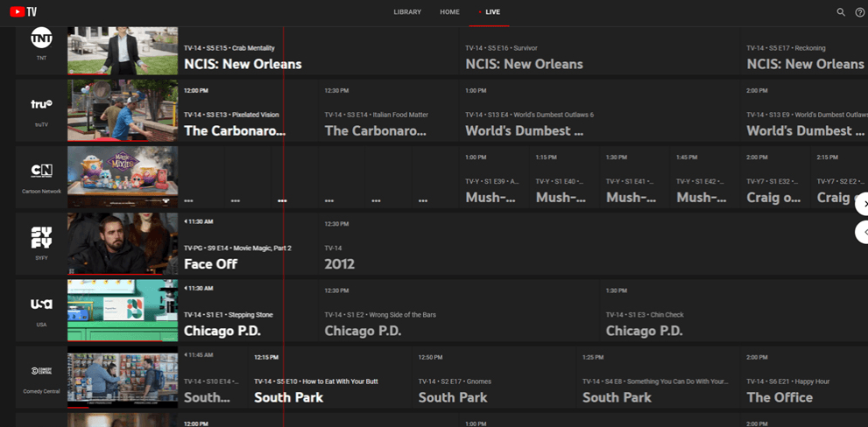The width and height of the screenshot is (868, 427).
Task: Select the Cartoon Network channel logo
Action: pyautogui.click(x=41, y=171)
